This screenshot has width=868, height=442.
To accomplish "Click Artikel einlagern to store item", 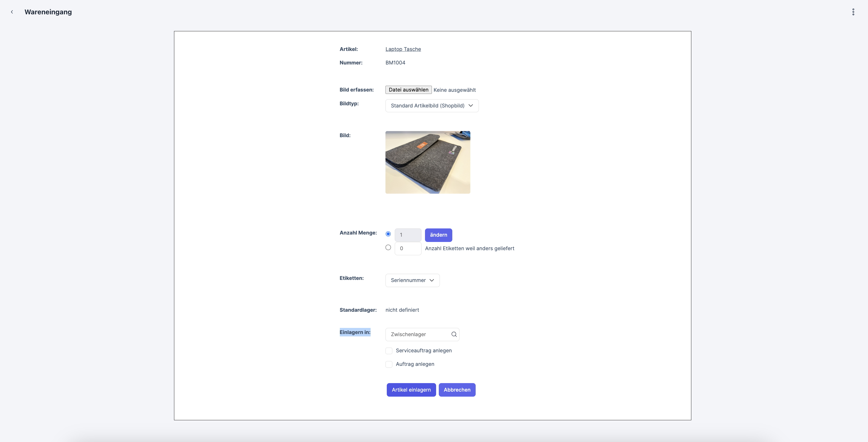I will click(x=411, y=390).
